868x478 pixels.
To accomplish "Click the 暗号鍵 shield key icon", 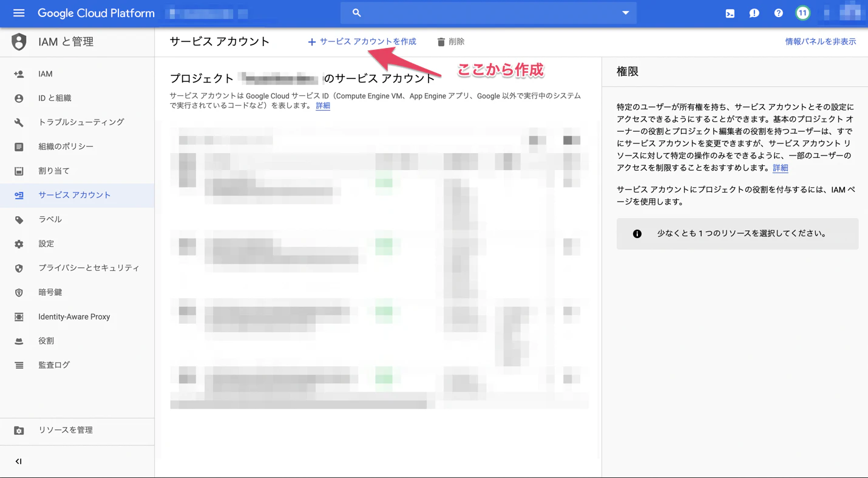I will 19,293.
